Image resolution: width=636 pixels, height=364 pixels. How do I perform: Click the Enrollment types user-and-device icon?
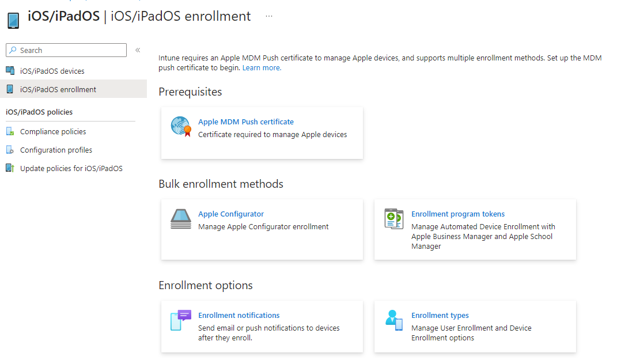click(394, 320)
